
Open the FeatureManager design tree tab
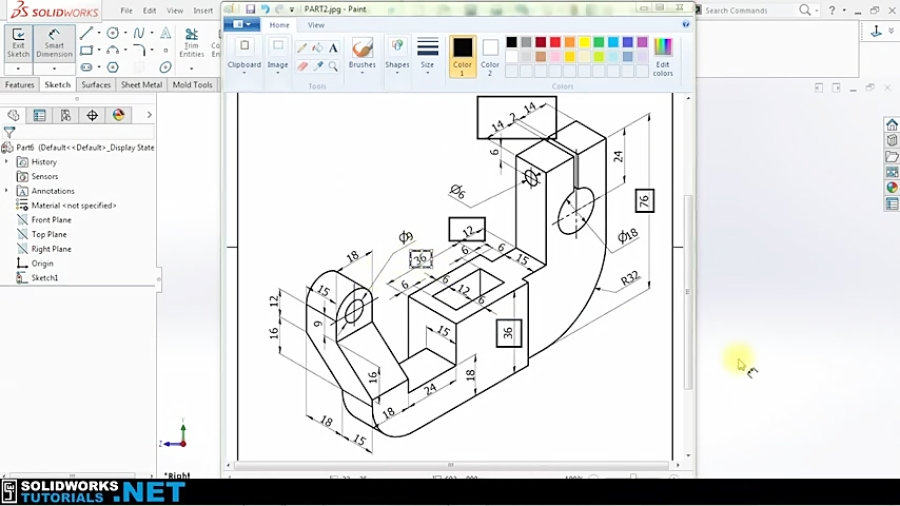(x=13, y=115)
